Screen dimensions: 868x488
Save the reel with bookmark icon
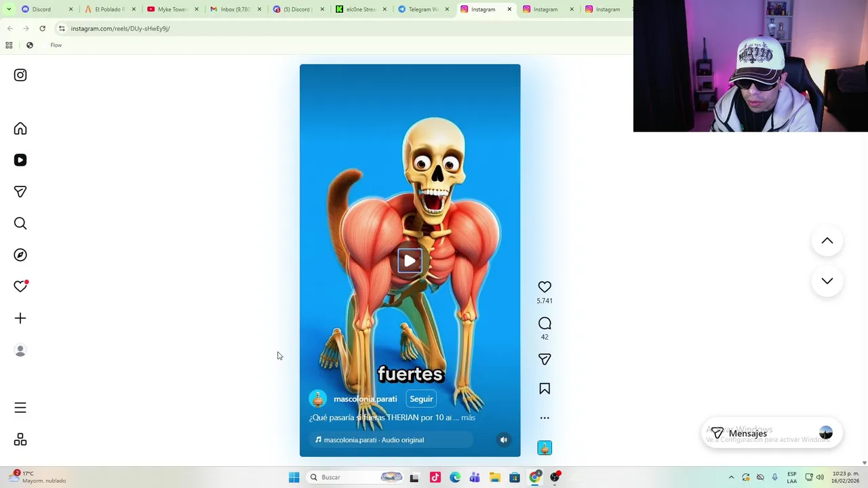tap(545, 389)
